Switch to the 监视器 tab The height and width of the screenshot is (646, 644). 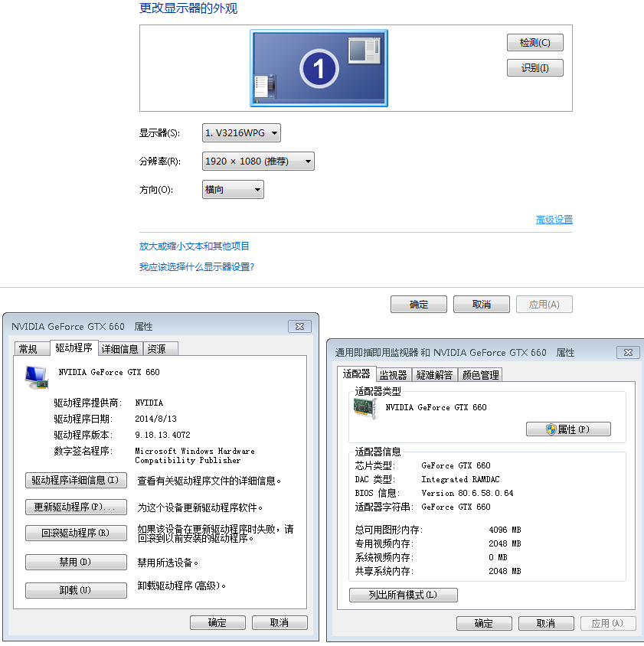[x=394, y=375]
